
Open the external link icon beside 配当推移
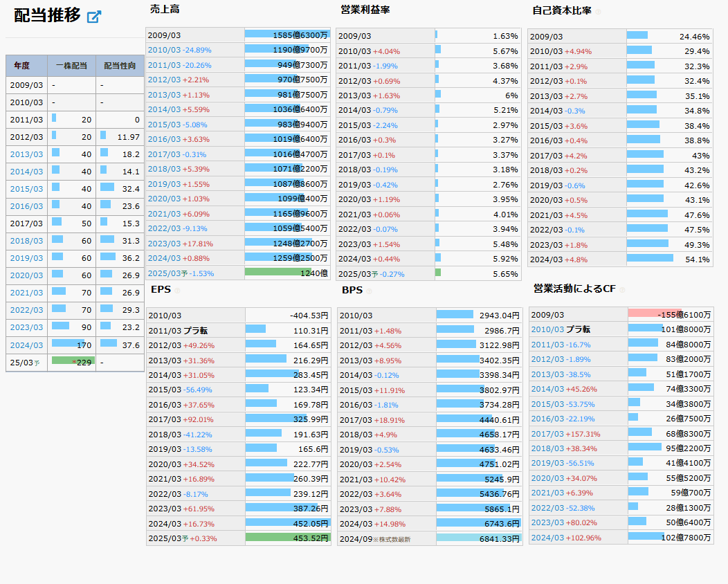(94, 17)
